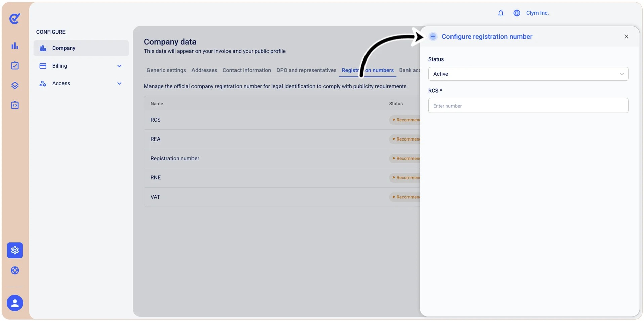Switch to the Contact information tab
Image resolution: width=644 pixels, height=321 pixels.
(x=247, y=70)
